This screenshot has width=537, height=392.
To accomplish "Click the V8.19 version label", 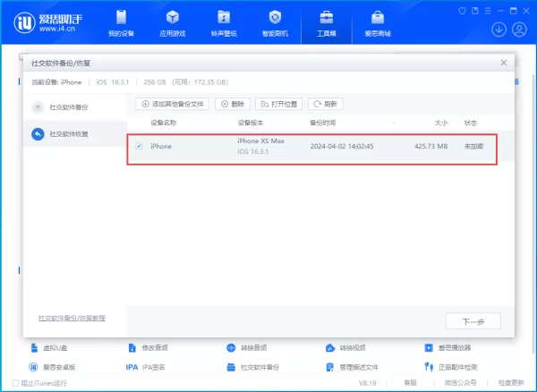I will coord(368,383).
